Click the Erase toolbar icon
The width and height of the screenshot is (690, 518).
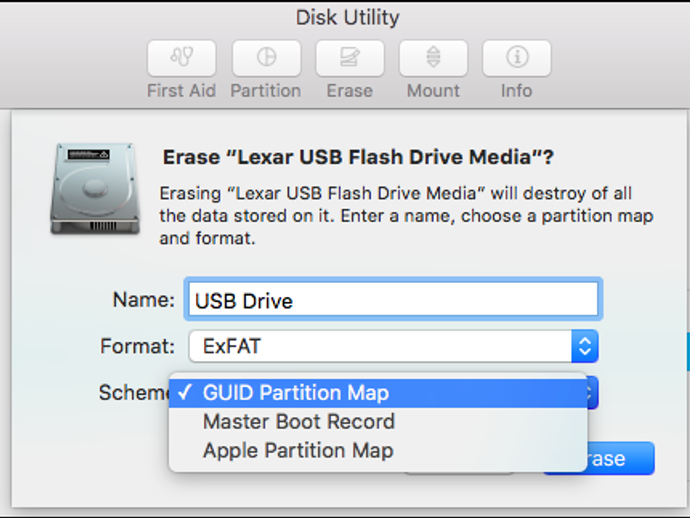coord(349,58)
